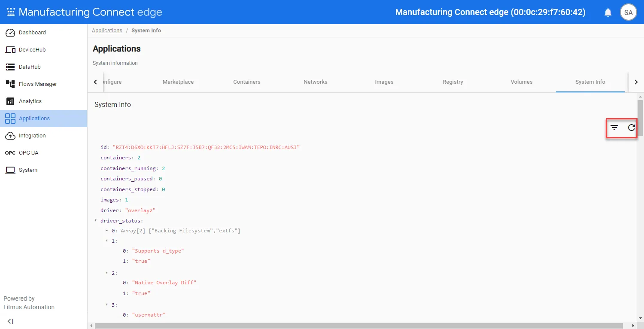This screenshot has width=644, height=329.
Task: Open the SA user avatar menu
Action: pos(629,12)
